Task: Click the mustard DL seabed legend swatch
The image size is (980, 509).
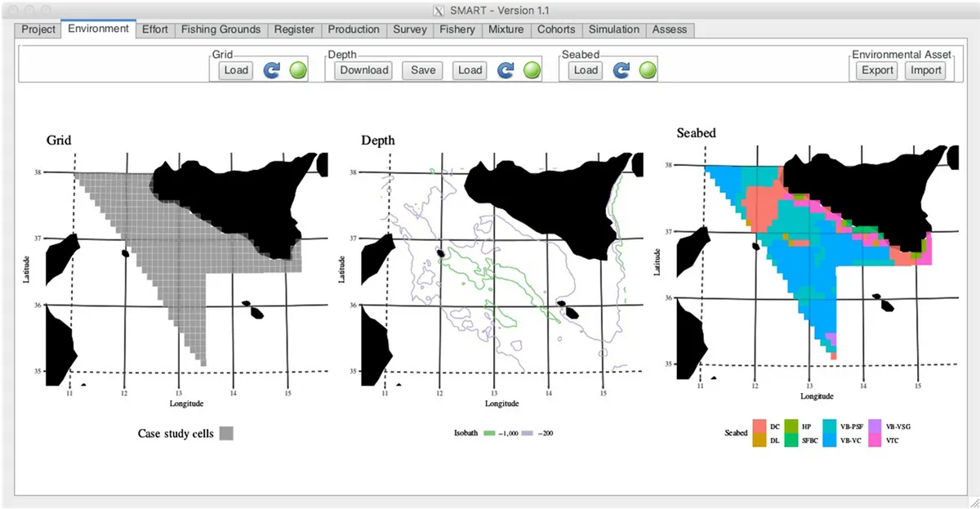Action: point(759,440)
